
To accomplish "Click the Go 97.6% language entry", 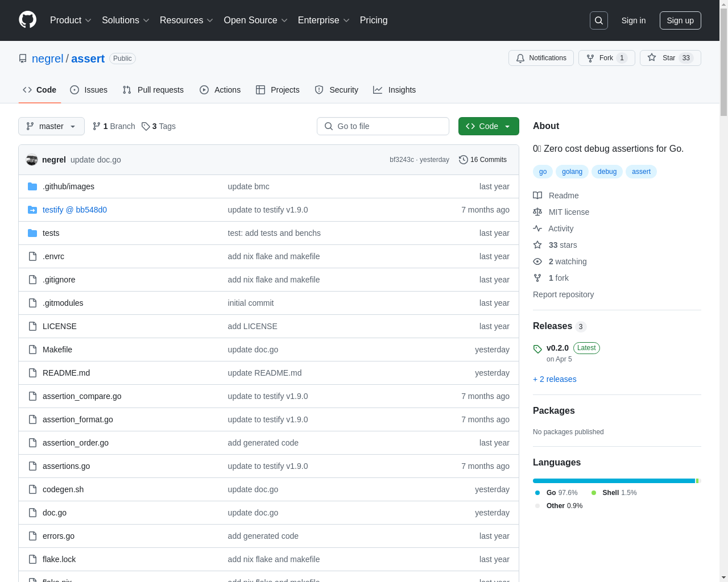I will coord(556,493).
